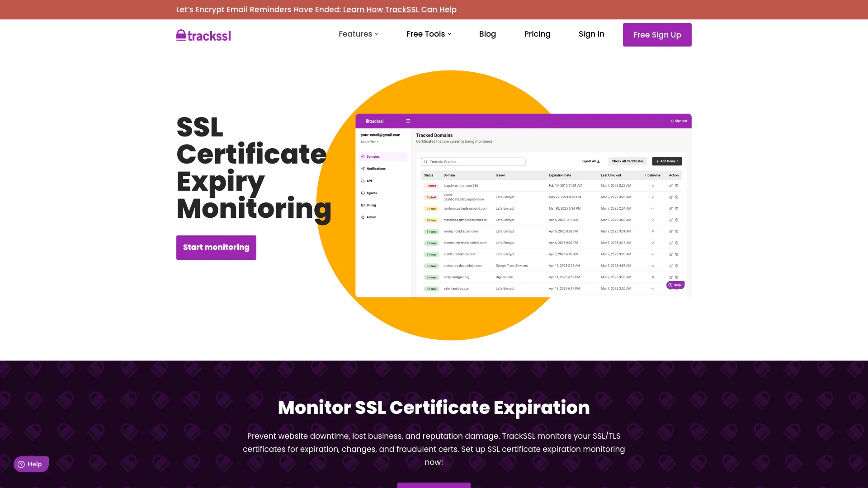The height and width of the screenshot is (488, 868).
Task: Expand the Free Tools dropdown
Action: click(429, 34)
